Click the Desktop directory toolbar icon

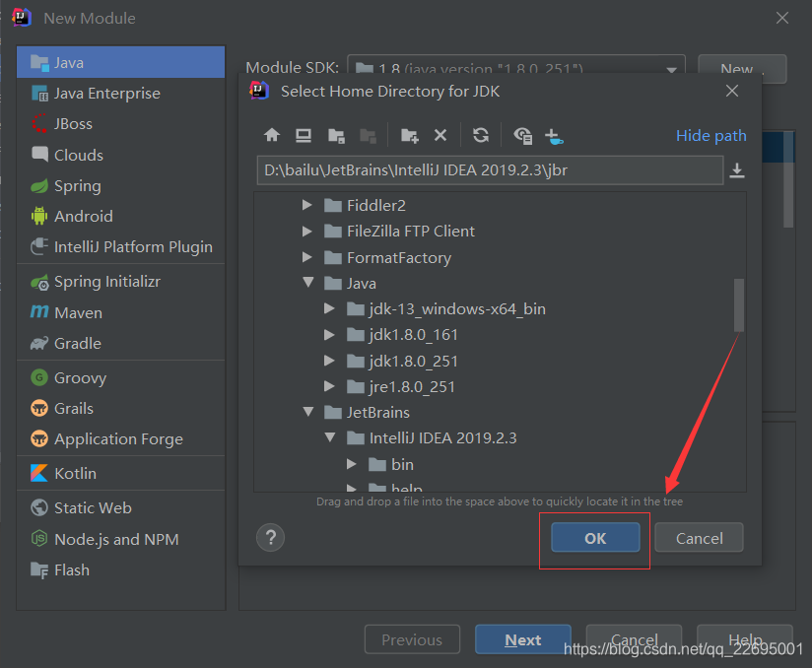click(304, 136)
